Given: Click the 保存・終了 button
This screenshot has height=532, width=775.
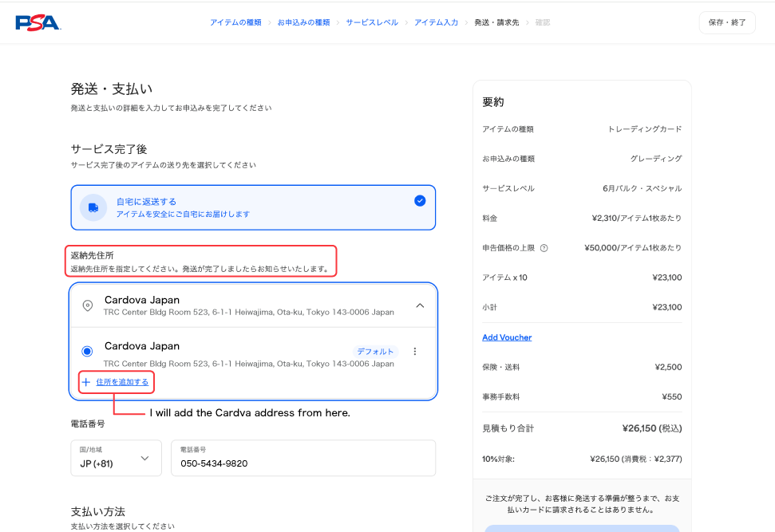Looking at the screenshot, I should pyautogui.click(x=726, y=22).
